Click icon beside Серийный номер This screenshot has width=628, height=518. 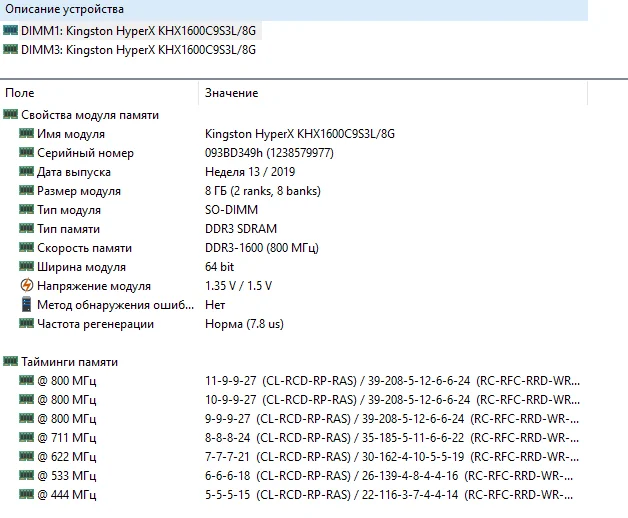[26, 152]
